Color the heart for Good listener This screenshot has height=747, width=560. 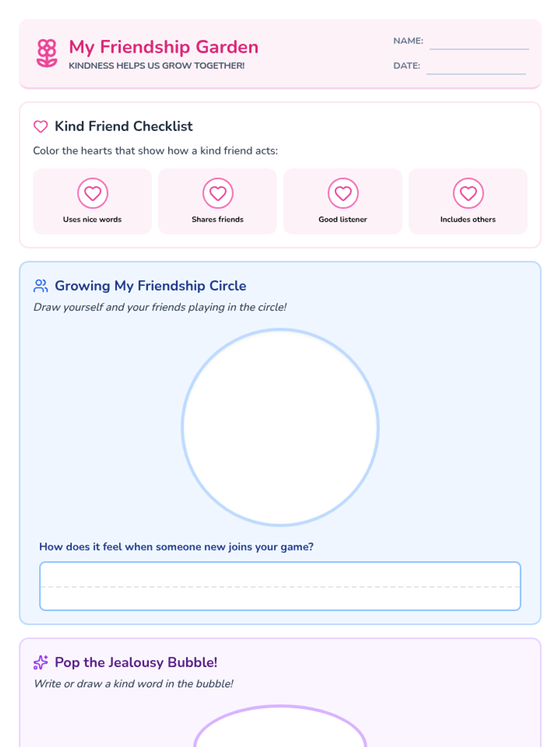click(343, 193)
